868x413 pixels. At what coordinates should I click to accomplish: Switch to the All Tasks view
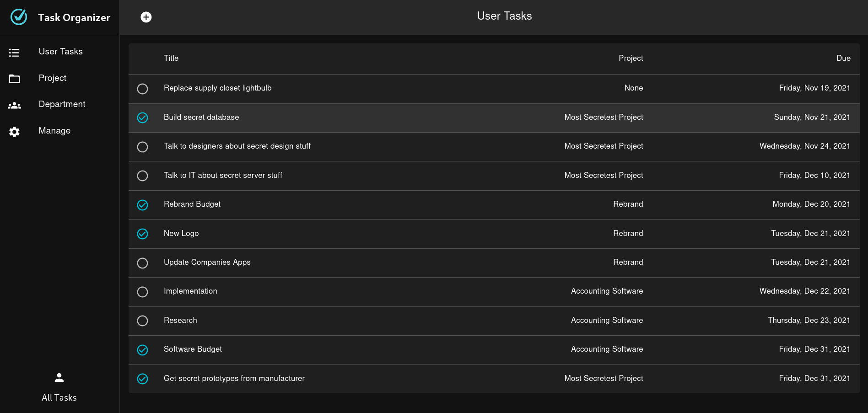click(x=59, y=397)
